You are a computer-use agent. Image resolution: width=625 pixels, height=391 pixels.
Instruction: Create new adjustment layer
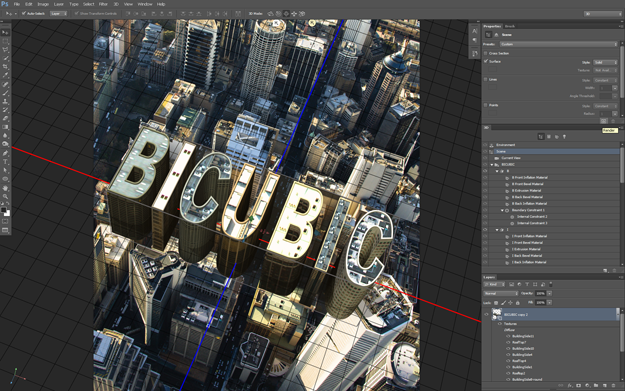[x=587, y=385]
